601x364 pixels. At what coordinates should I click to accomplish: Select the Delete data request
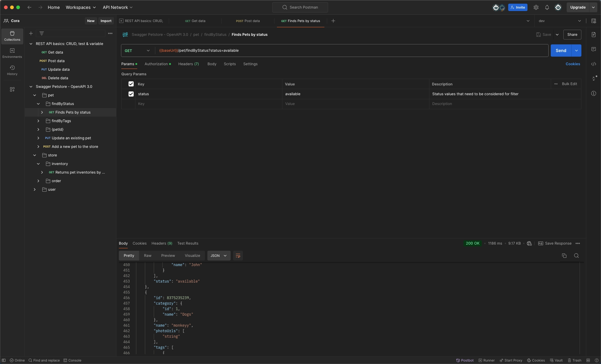click(x=58, y=78)
